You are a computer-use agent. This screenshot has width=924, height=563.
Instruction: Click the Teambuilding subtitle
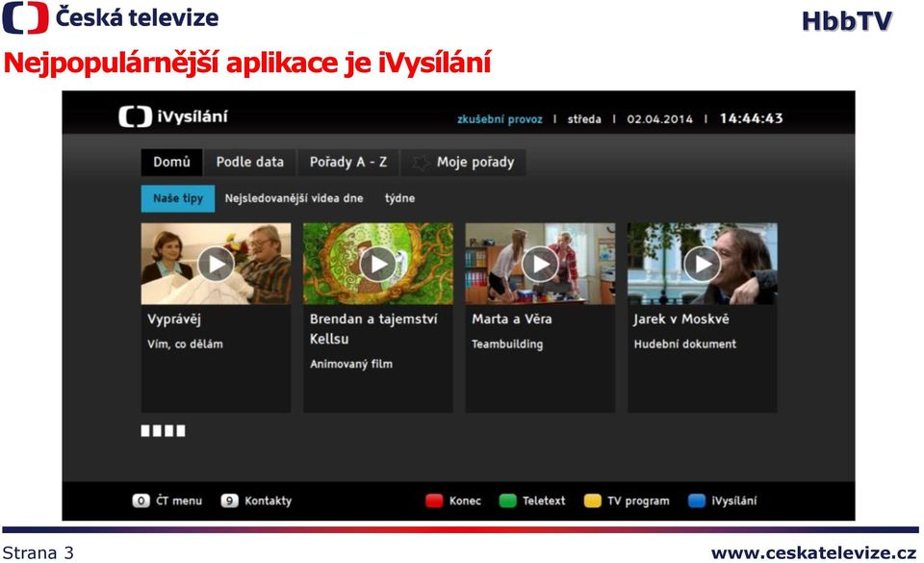pyautogui.click(x=507, y=344)
